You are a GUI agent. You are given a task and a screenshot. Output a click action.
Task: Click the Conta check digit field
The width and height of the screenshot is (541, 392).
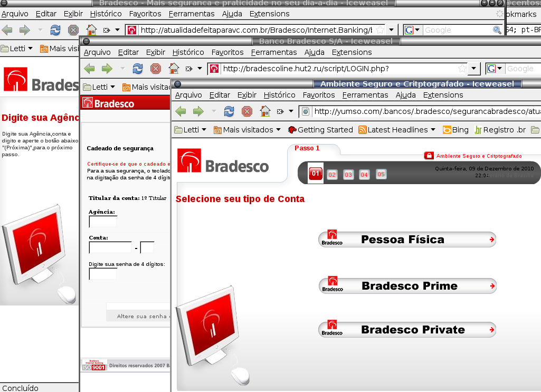[147, 247]
